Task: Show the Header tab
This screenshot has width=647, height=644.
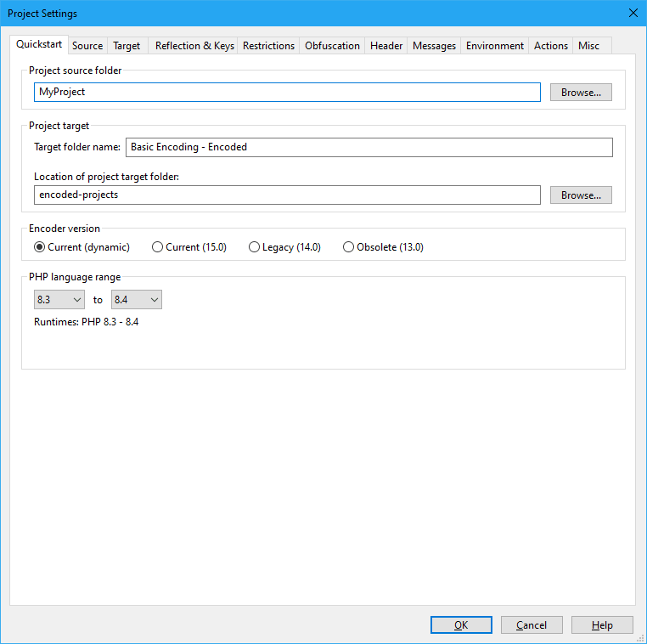Action: click(x=386, y=46)
